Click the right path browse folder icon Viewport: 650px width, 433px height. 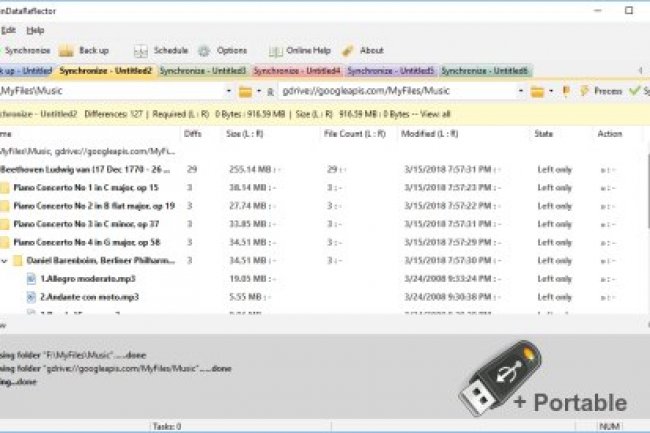[x=537, y=92]
